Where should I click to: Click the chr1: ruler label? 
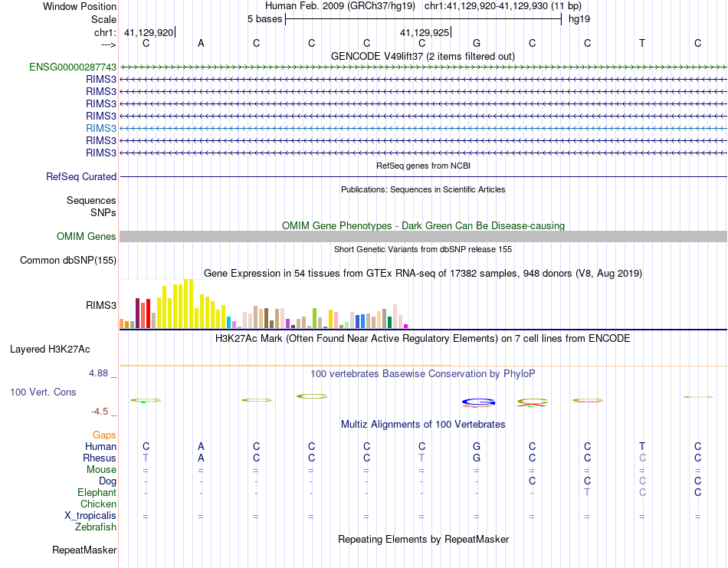106,32
